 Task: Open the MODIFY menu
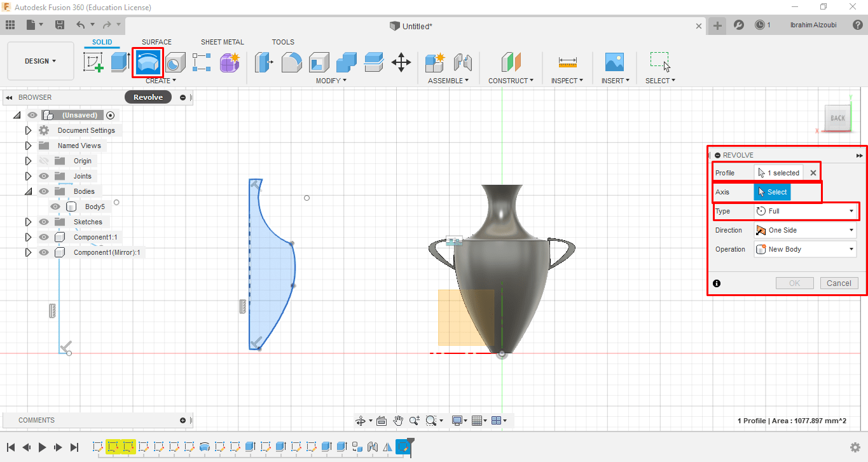click(x=331, y=81)
